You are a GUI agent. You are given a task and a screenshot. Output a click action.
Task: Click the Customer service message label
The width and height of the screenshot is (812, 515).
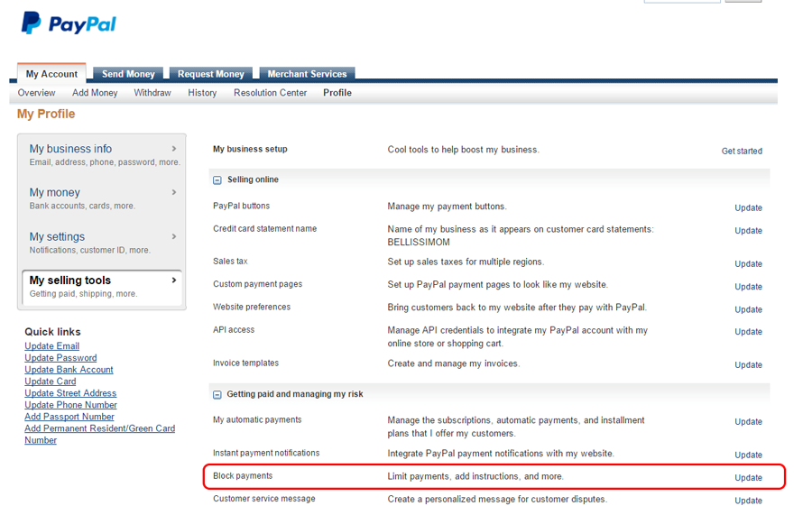[264, 499]
